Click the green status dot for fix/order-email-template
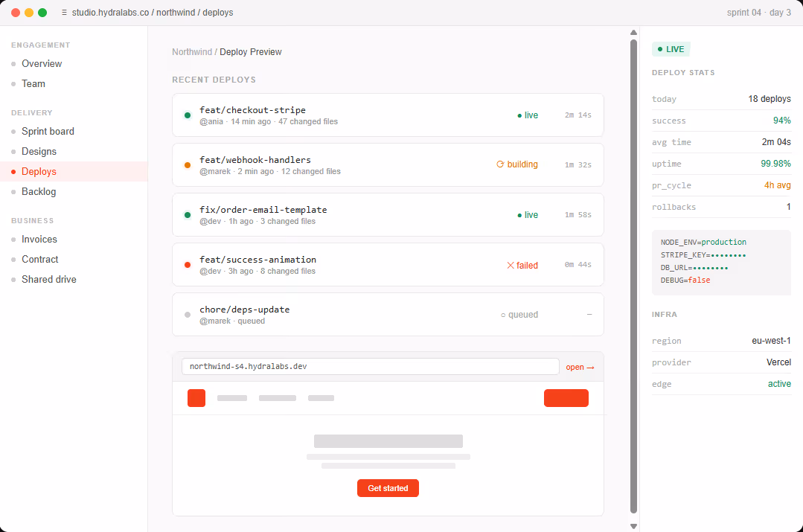 coord(188,215)
